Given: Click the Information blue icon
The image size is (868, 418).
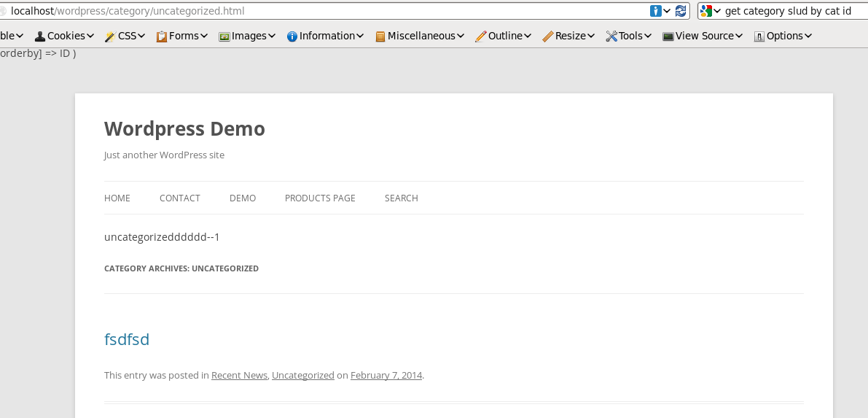Looking at the screenshot, I should point(292,36).
